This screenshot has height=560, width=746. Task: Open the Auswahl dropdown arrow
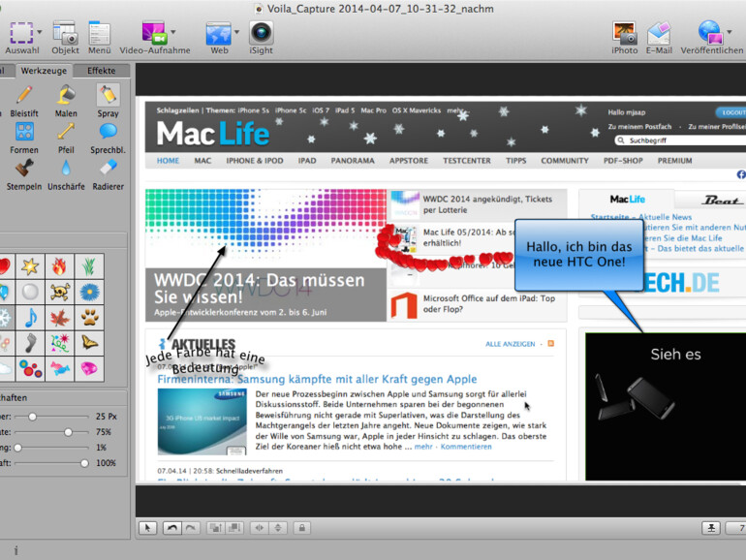point(40,32)
